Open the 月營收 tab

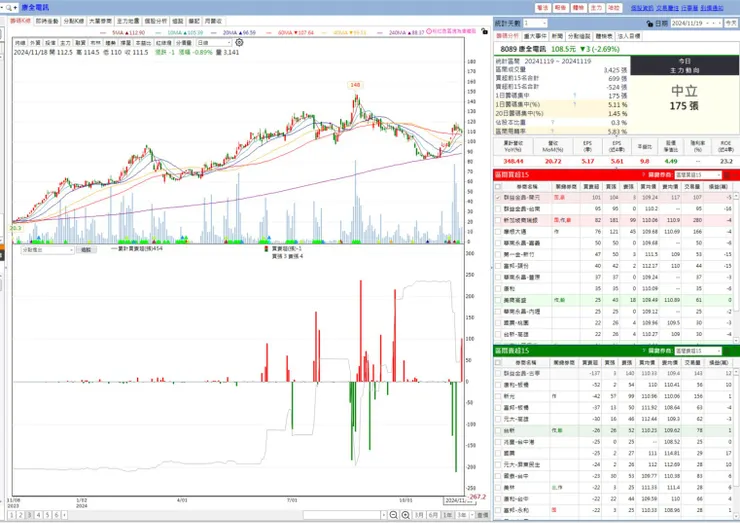tap(213, 21)
